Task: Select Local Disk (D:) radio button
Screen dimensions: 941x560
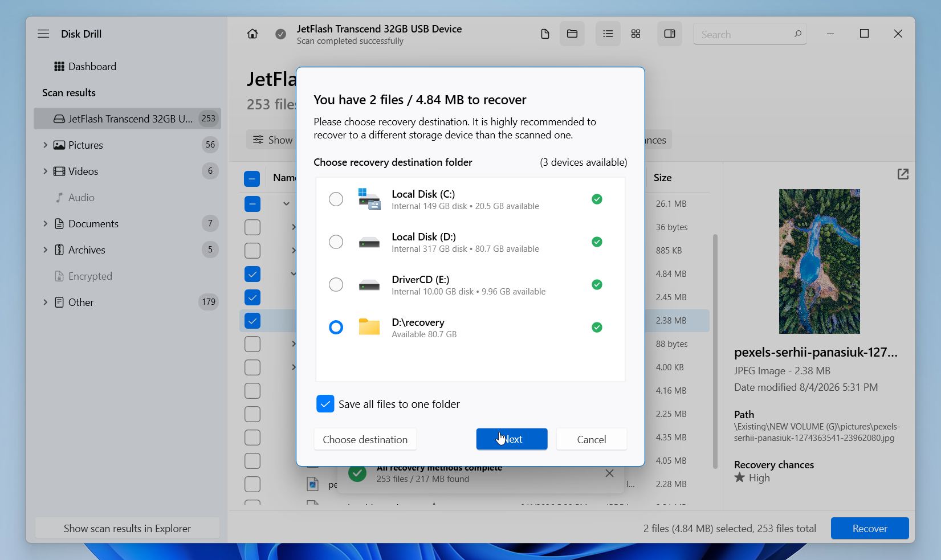Action: 336,242
